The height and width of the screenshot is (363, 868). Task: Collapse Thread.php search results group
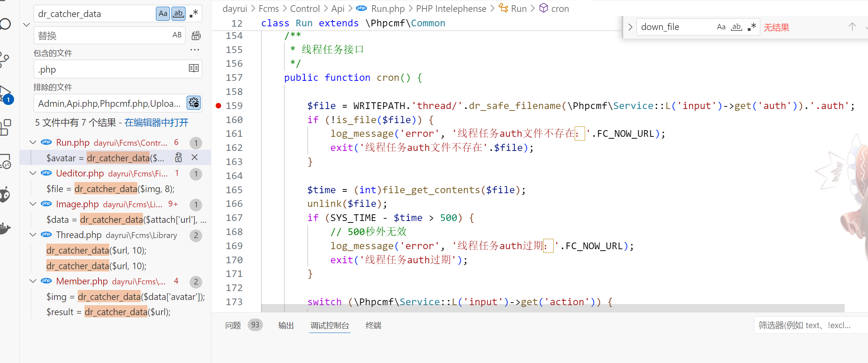[x=33, y=235]
